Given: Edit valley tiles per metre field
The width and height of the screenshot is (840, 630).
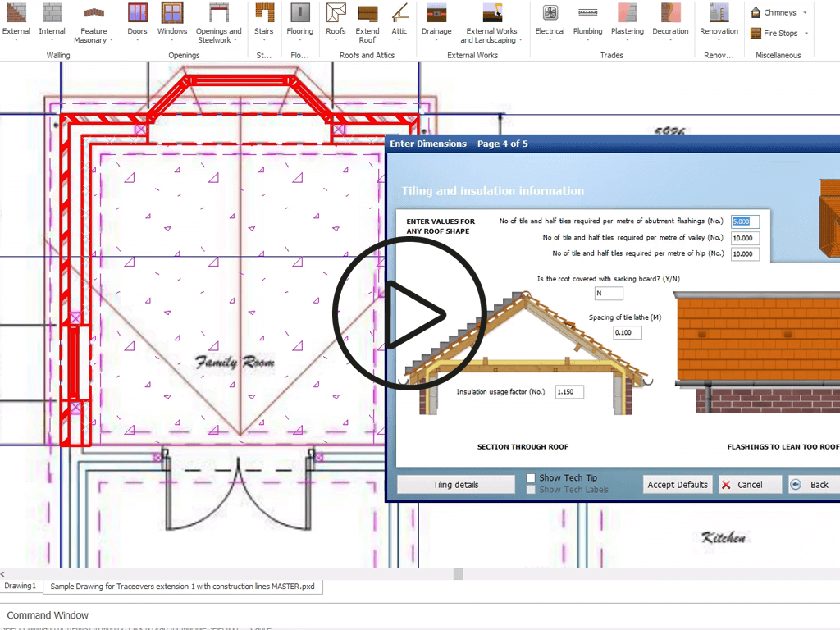Looking at the screenshot, I should tap(745, 238).
